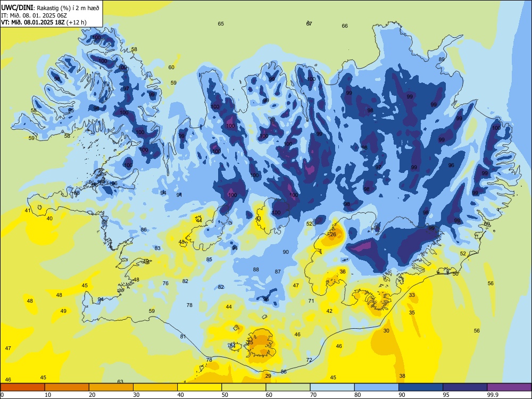Click the humidity value '38' in the southeast sea
The image size is (532, 399).
click(x=402, y=376)
